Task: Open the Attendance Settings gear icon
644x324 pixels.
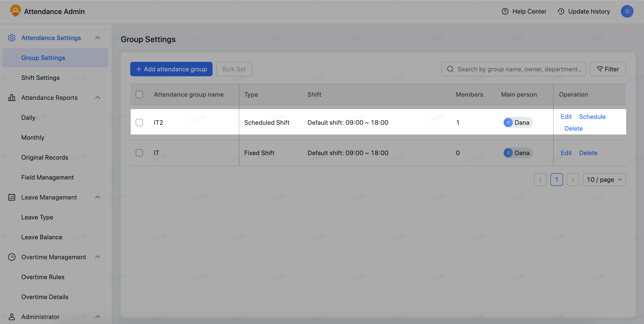Action: click(x=12, y=38)
